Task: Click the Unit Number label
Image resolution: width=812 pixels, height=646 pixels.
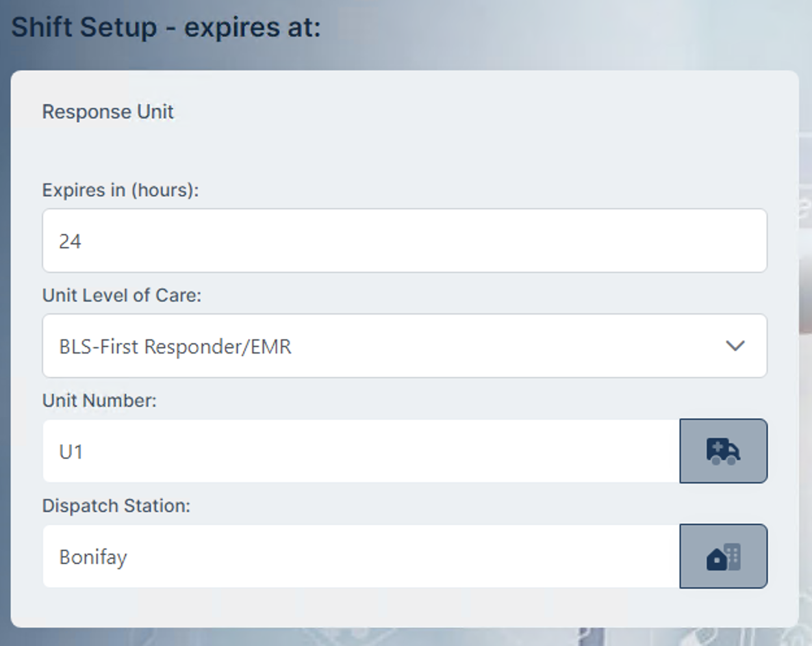Action: click(x=99, y=400)
